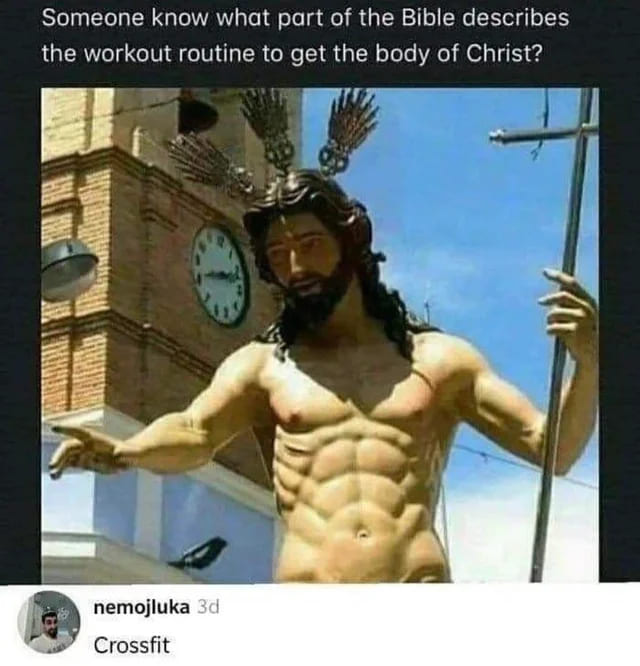
Task: Open nemojluka's profile avatar
Action: pyautogui.click(x=48, y=621)
